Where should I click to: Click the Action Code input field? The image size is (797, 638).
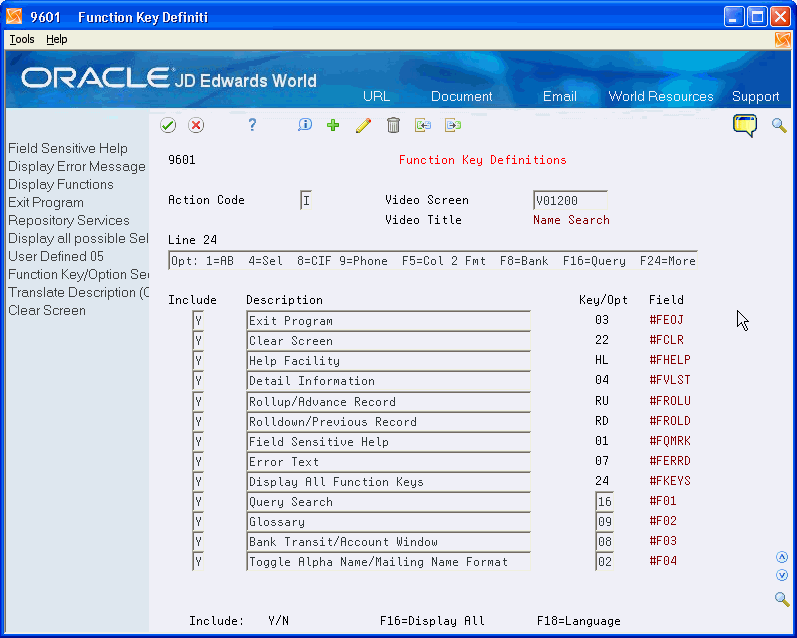coord(306,200)
